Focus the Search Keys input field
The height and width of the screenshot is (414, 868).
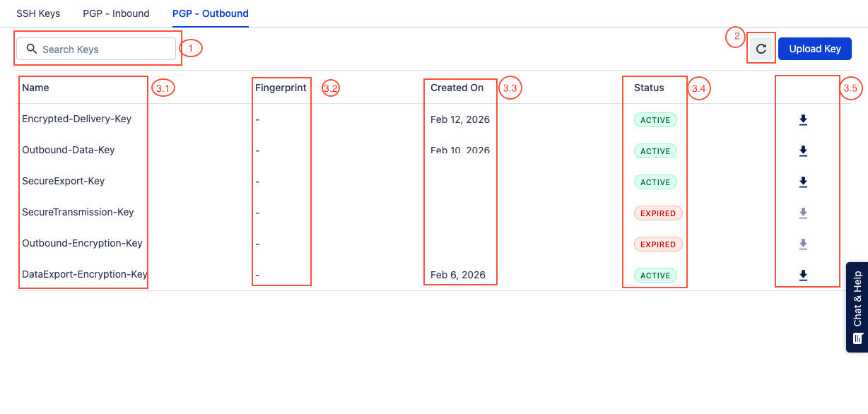tap(106, 49)
